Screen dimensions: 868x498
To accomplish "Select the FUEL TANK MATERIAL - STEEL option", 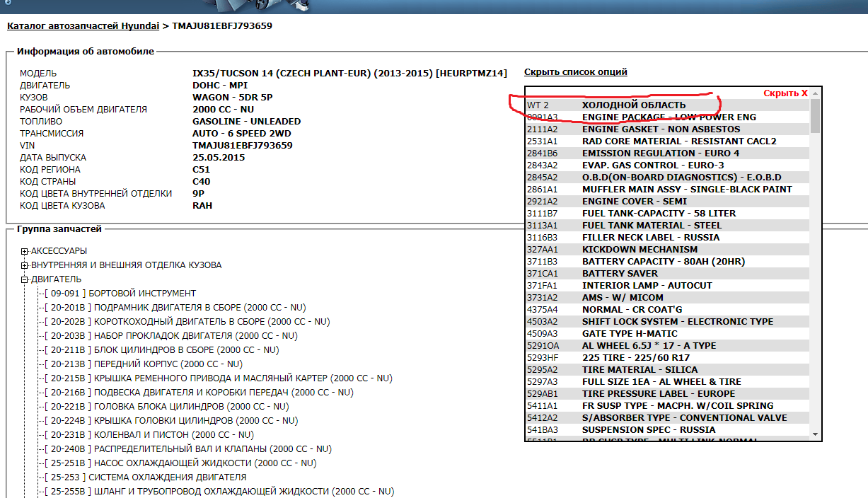I will [668, 226].
